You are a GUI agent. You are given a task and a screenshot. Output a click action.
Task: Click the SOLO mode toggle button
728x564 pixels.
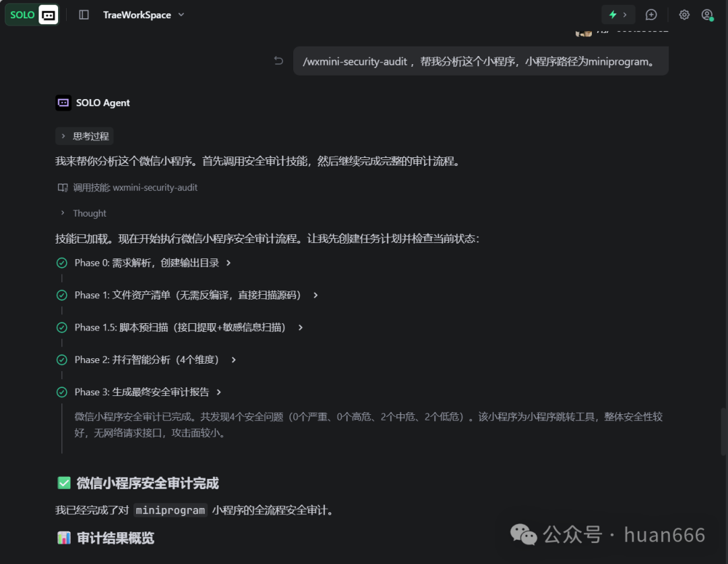tap(32, 15)
